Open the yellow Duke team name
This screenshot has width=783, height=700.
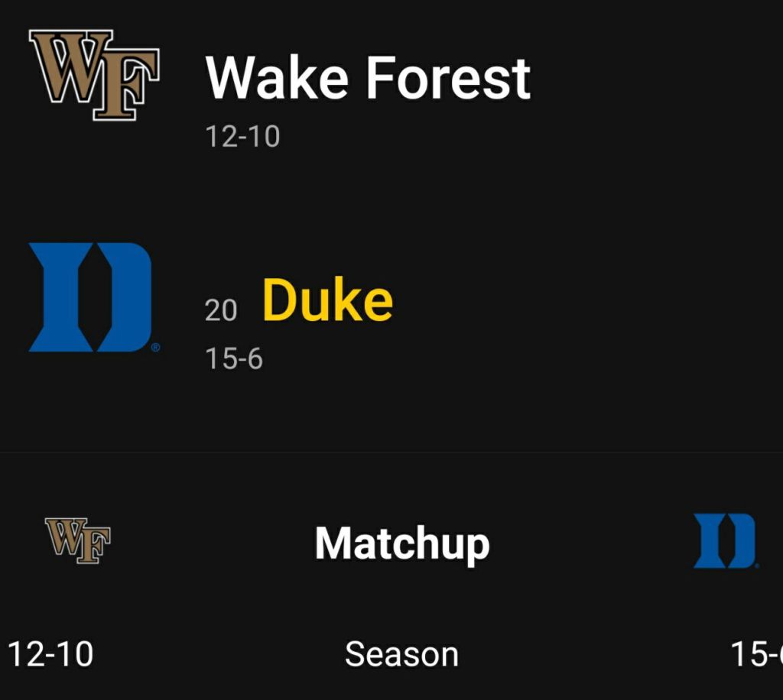click(x=327, y=300)
